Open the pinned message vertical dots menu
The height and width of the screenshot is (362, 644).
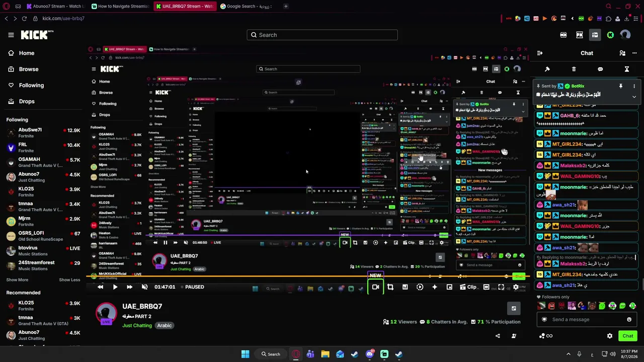[x=634, y=86]
